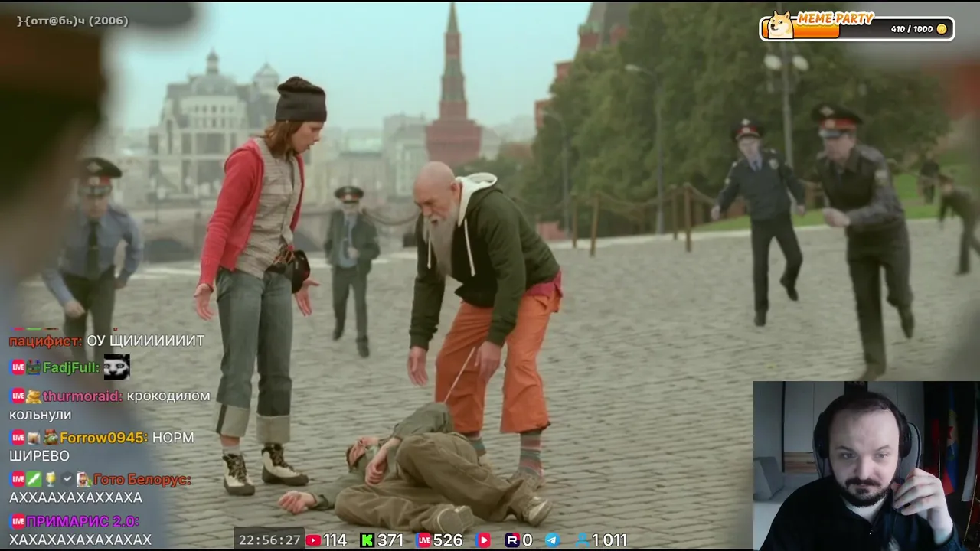
Task: Click the blue viewer person icon
Action: pos(583,540)
